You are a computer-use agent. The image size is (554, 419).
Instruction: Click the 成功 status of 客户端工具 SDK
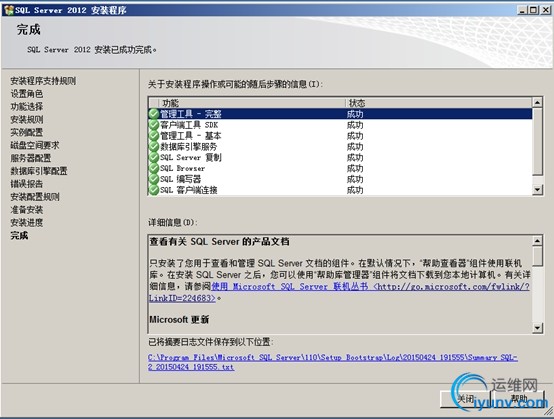(355, 125)
